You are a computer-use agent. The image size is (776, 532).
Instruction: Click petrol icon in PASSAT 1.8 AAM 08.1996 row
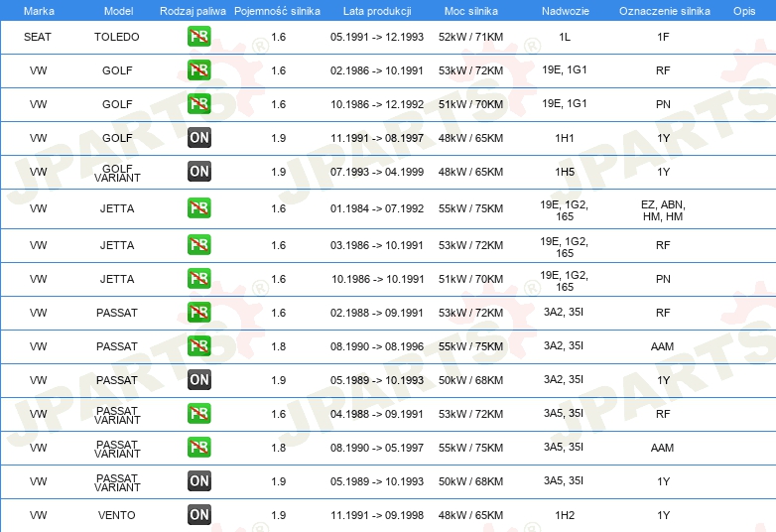tap(198, 346)
